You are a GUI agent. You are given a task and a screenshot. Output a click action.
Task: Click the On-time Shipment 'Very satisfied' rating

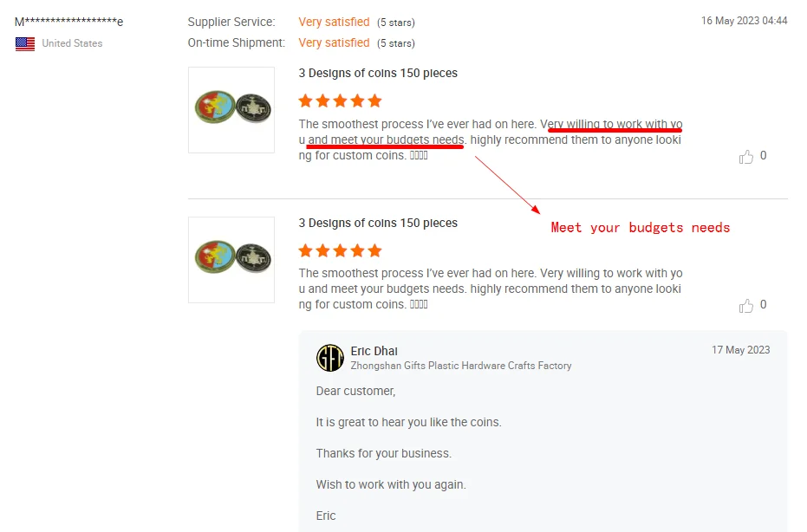pos(334,42)
